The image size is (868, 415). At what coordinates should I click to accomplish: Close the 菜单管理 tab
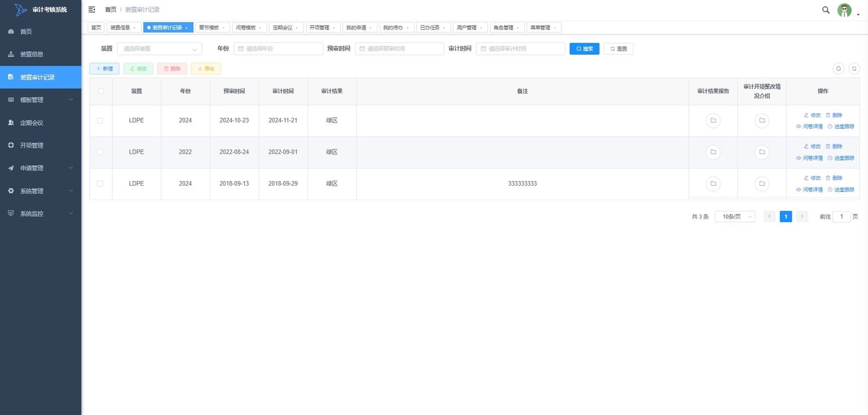coord(554,28)
